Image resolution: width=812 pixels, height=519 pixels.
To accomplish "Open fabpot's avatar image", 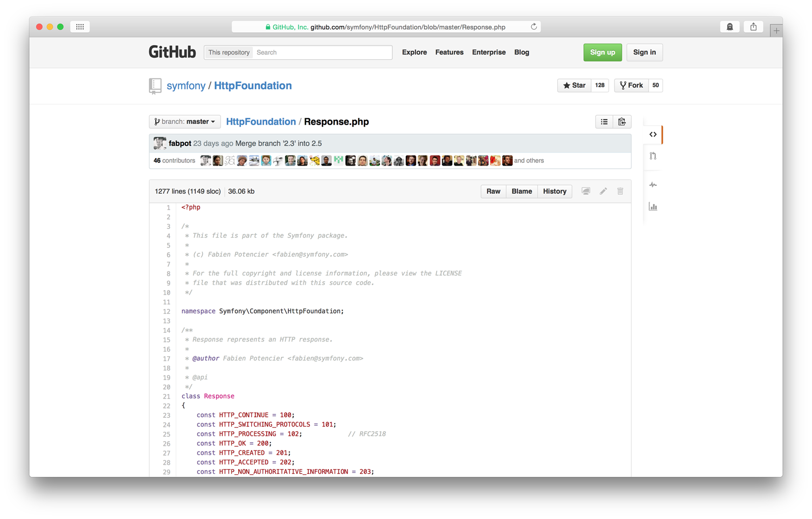I will pyautogui.click(x=160, y=143).
